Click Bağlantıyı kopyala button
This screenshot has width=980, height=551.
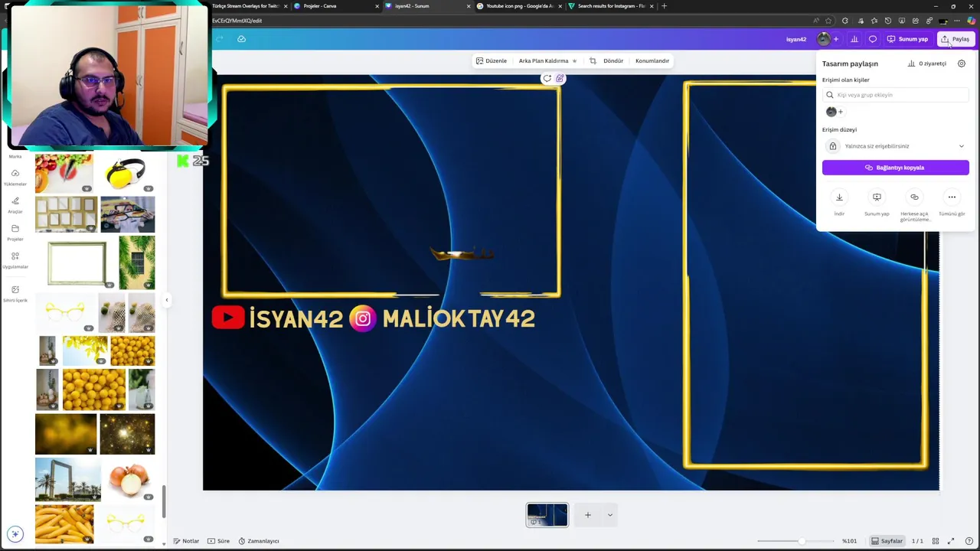pos(895,168)
